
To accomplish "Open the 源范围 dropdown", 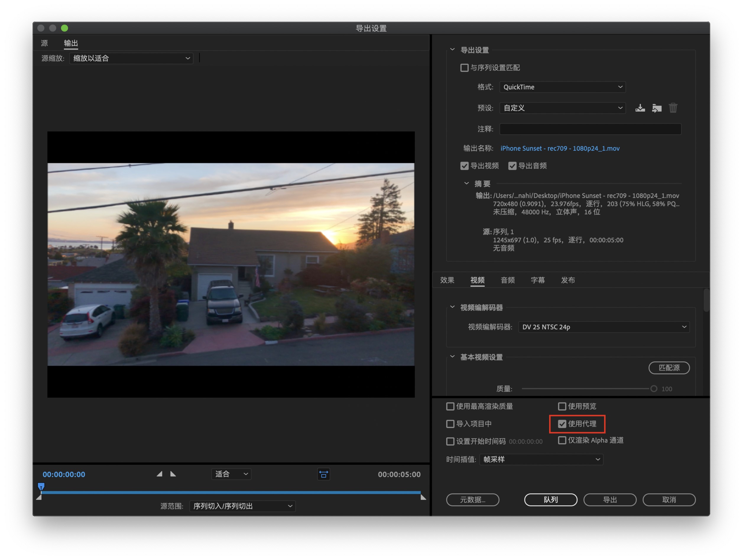I will (242, 506).
